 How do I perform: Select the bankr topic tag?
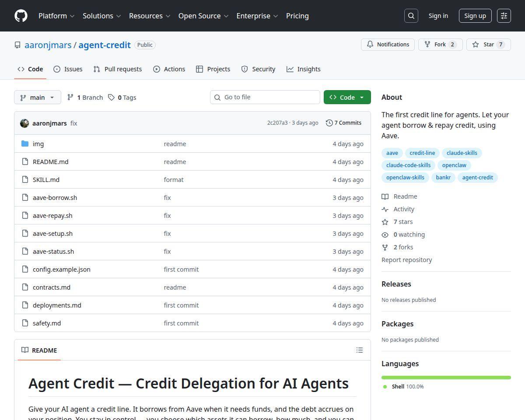pyautogui.click(x=443, y=178)
